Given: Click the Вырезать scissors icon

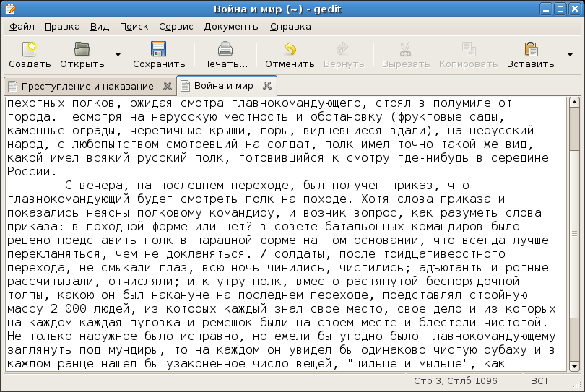Looking at the screenshot, I should (406, 49).
